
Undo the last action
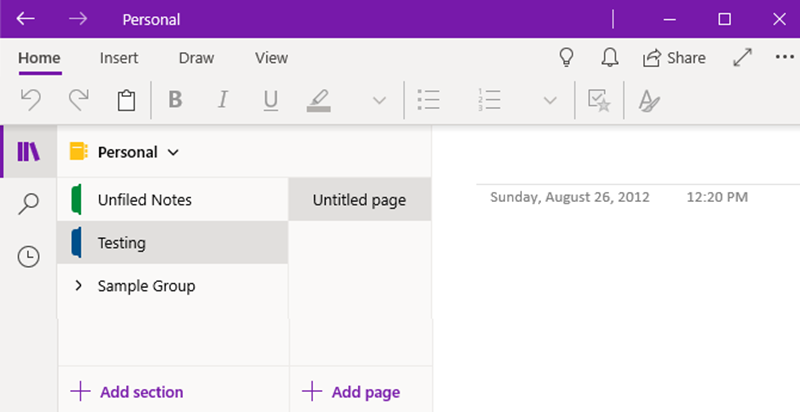pyautogui.click(x=30, y=100)
